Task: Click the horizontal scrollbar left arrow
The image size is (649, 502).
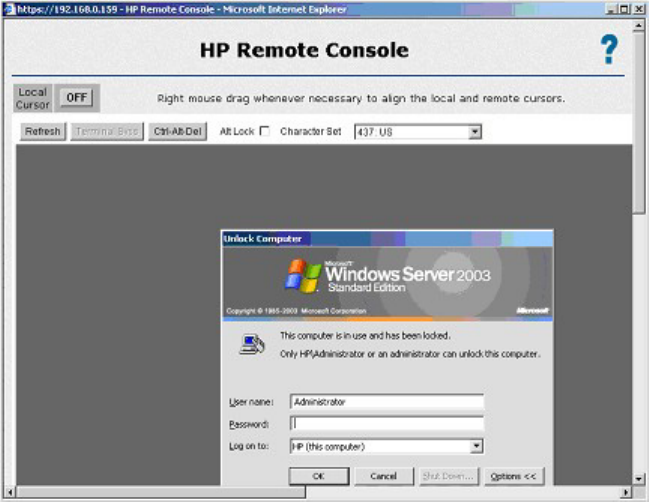Action: [10, 492]
